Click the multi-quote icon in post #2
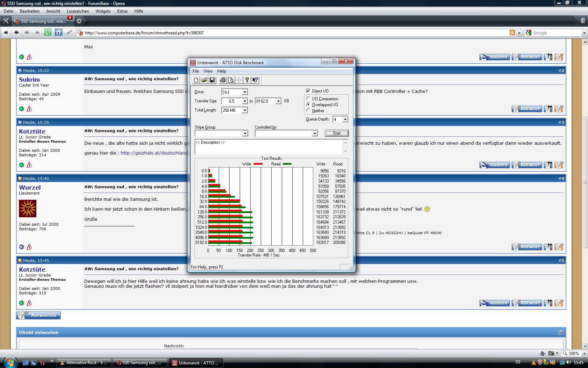This screenshot has height=368, width=588. 548,109
